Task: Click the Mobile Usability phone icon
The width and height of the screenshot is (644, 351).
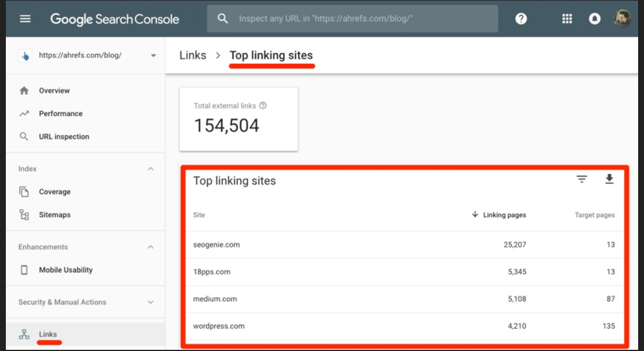Action: click(24, 270)
